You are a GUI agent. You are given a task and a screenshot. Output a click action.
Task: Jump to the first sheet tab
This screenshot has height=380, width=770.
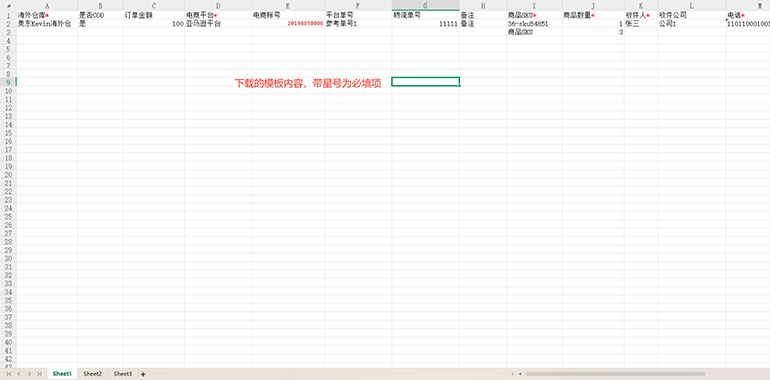(8, 374)
